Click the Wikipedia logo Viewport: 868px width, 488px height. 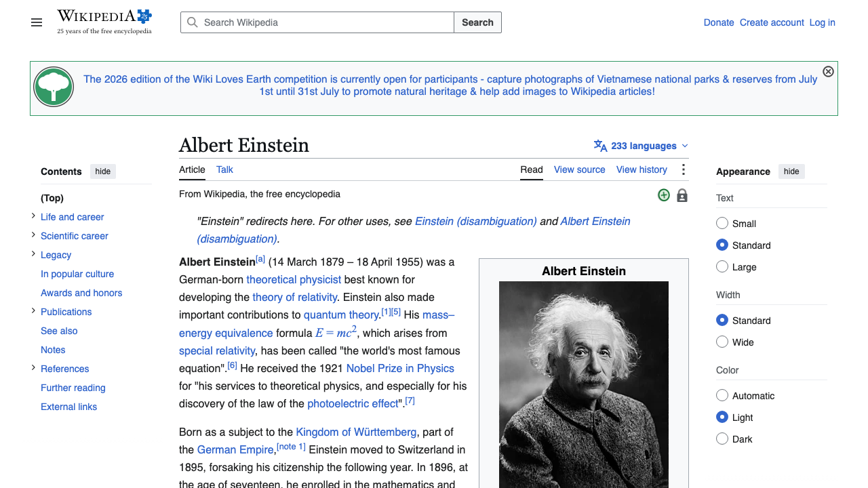(104, 22)
